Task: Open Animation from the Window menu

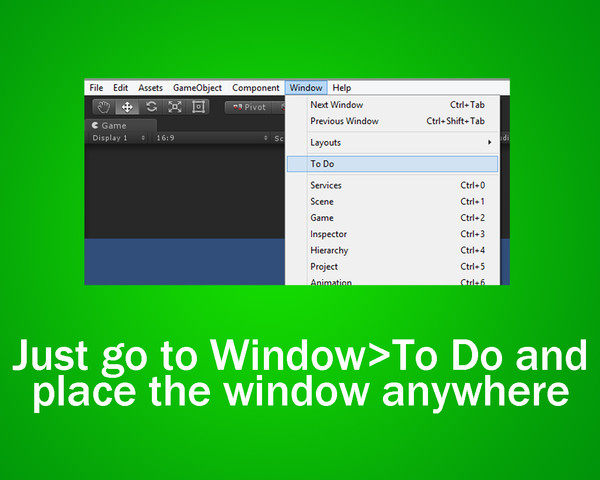Action: (x=393, y=281)
